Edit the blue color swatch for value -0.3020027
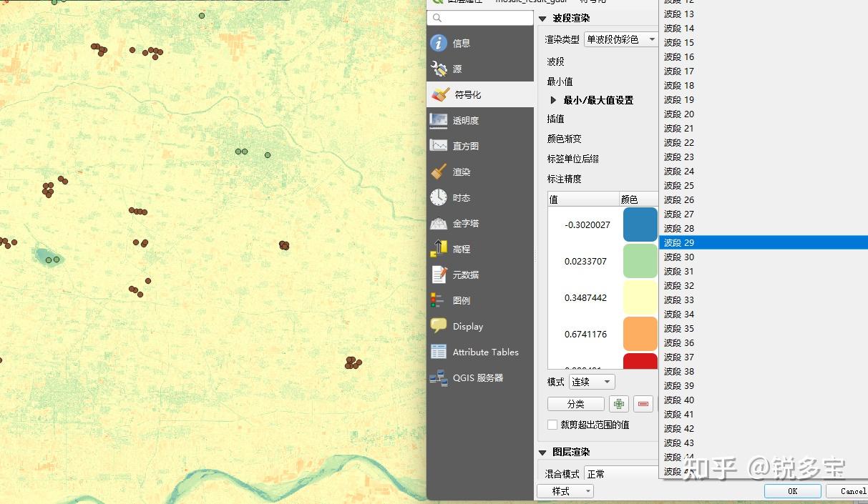 pos(639,224)
